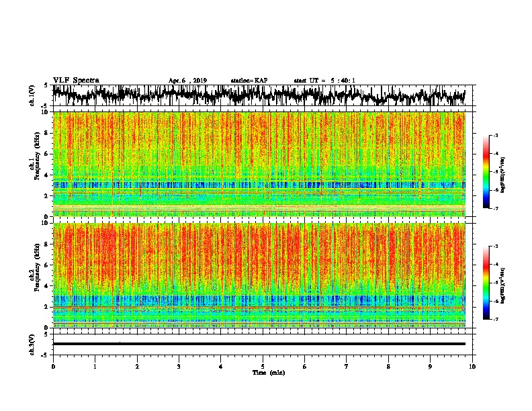The width and height of the screenshot is (532, 411).
Task: Click the ch.2 colorbar axis label text
Action: pos(503,285)
